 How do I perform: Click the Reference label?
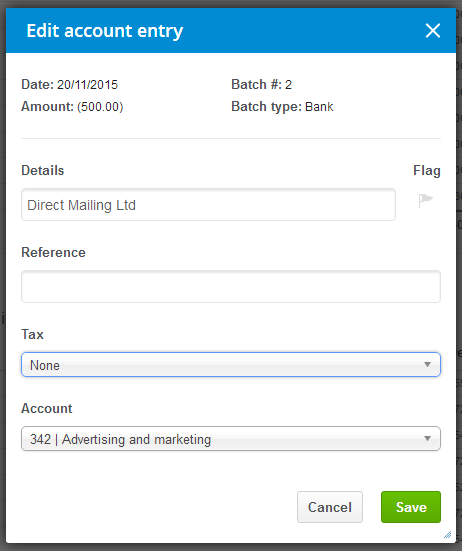[53, 253]
